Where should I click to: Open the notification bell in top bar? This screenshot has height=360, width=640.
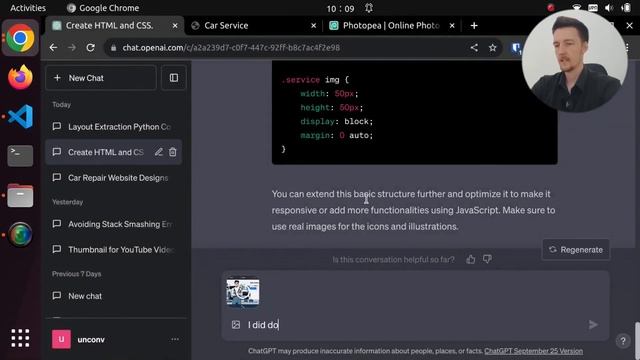pos(369,8)
